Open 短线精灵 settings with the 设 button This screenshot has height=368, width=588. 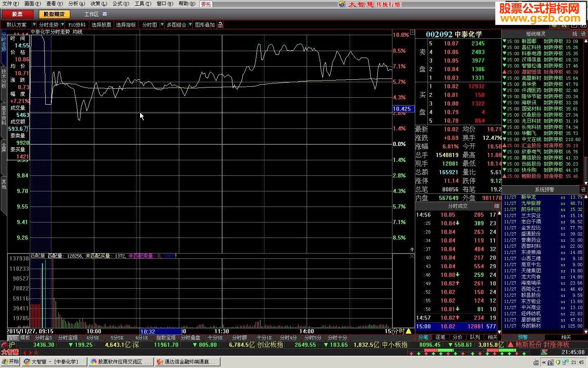pos(583,34)
